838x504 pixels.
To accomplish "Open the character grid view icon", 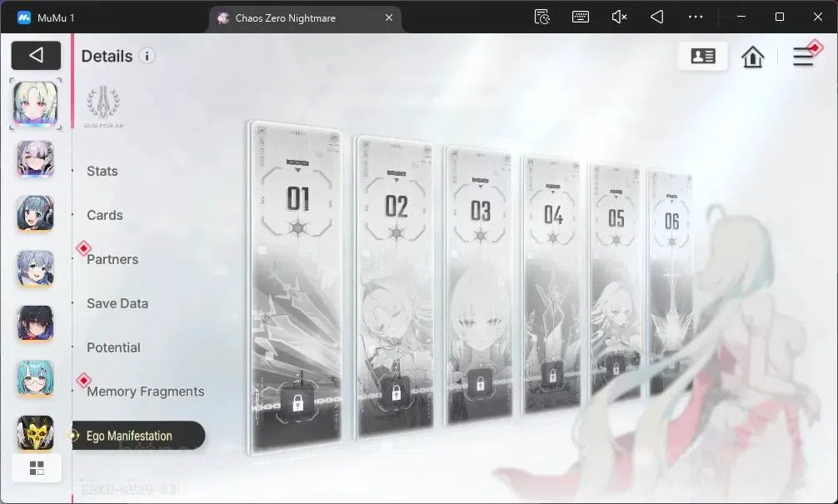I will coord(37,468).
